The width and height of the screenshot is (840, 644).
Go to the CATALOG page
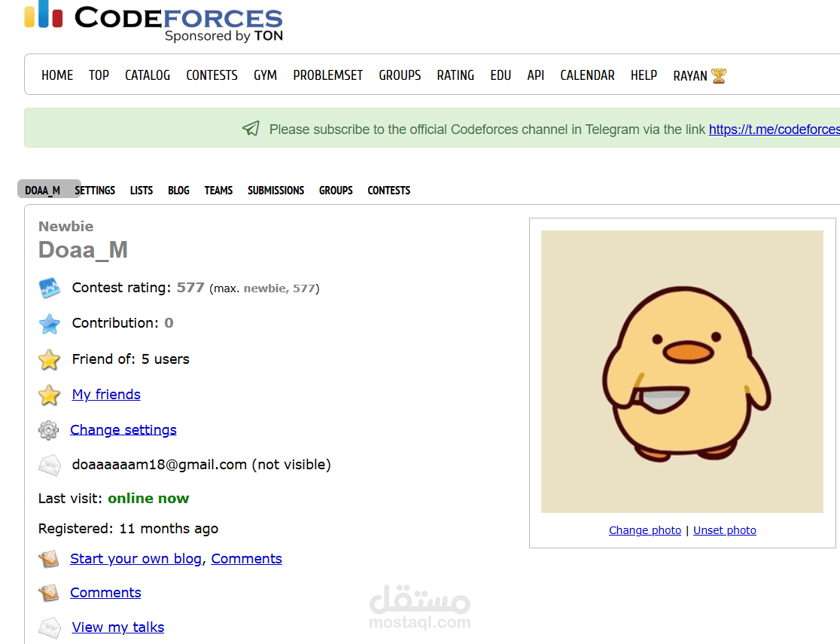click(148, 75)
